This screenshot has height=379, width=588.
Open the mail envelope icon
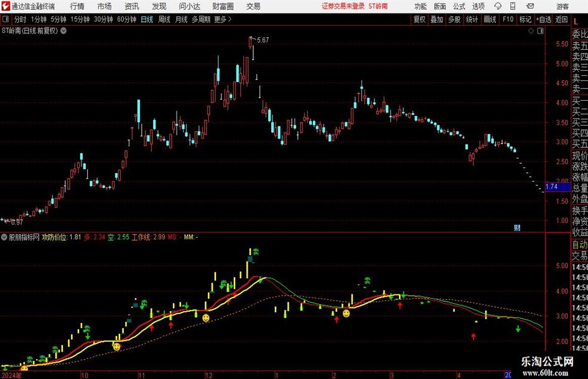[x=530, y=6]
